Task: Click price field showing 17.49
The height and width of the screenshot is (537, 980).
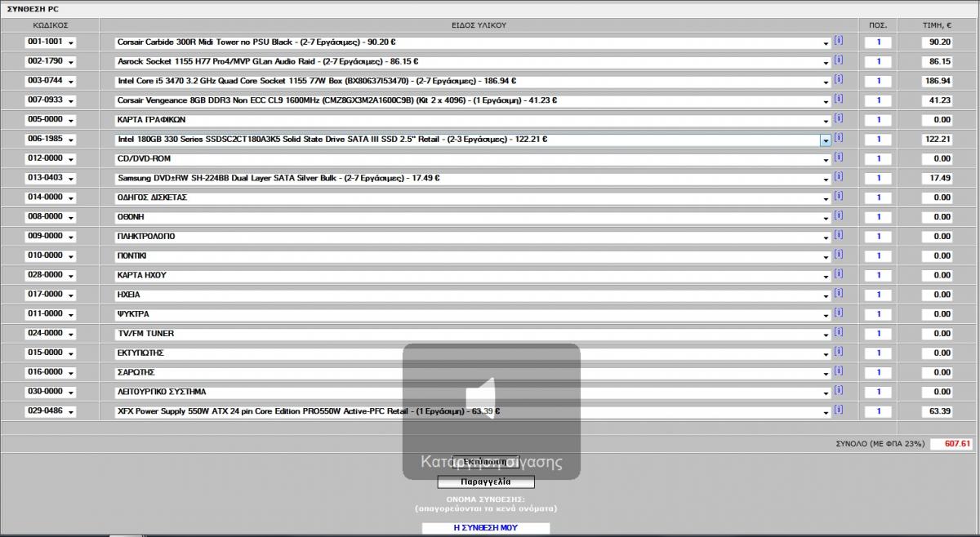Action: pos(937,178)
